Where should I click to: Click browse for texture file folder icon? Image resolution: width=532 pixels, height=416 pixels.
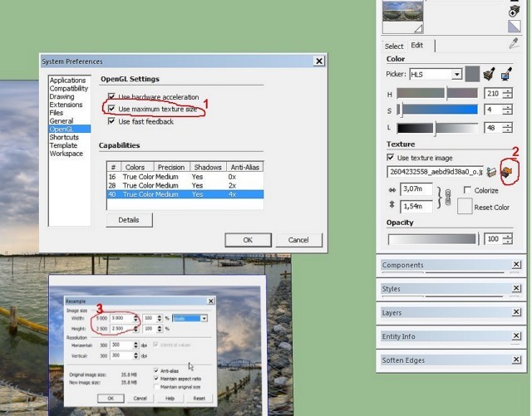[492, 172]
